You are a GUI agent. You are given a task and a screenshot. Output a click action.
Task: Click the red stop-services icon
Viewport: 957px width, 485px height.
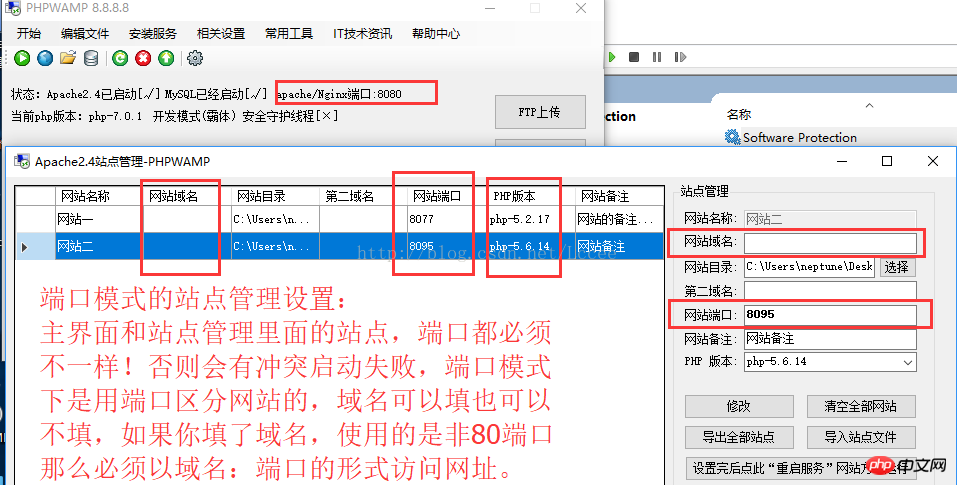[143, 58]
